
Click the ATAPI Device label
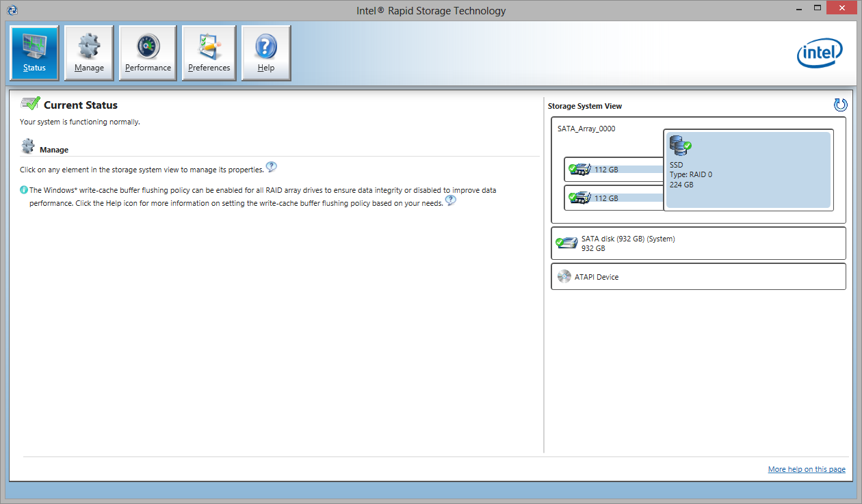[597, 277]
